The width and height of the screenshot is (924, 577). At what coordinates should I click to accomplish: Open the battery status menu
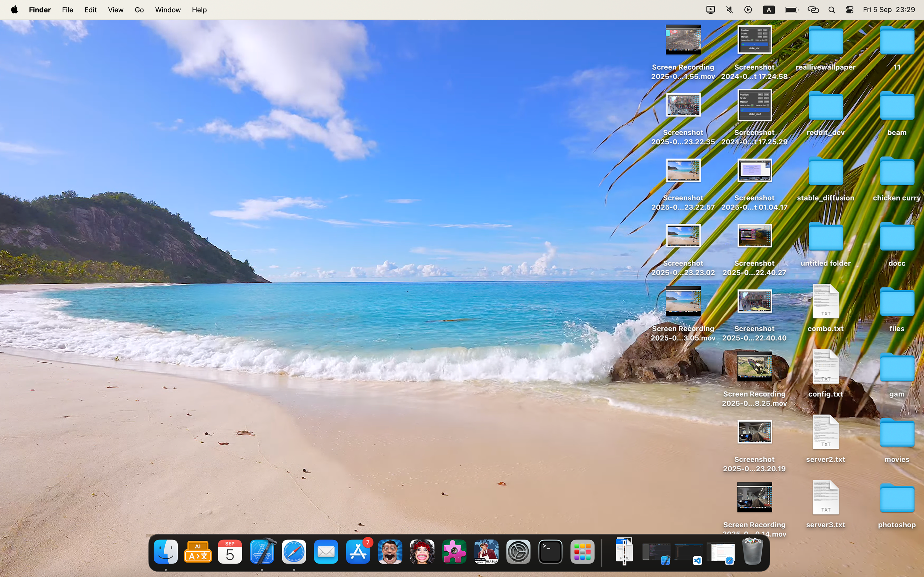tap(791, 10)
